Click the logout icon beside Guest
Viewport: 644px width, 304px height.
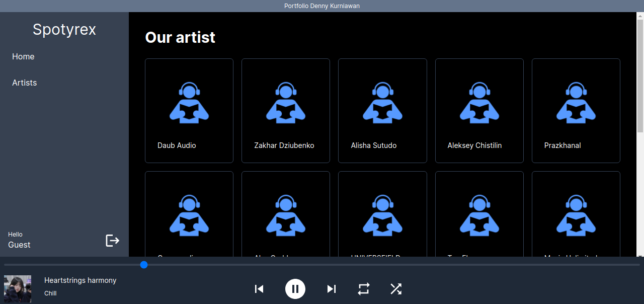112,241
